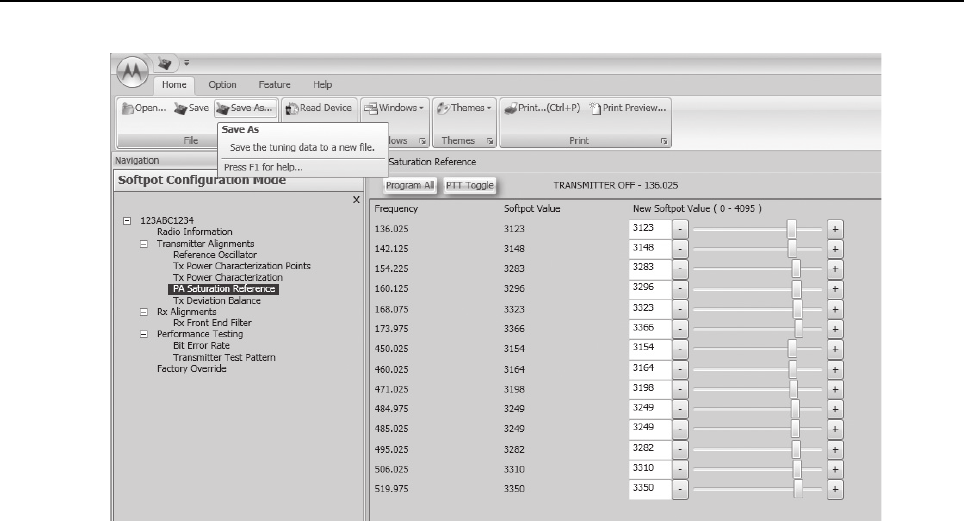Screen dimensions: 964x521
Task: Click the 485.025 softpot slider handle
Action: pyautogui.click(x=795, y=428)
